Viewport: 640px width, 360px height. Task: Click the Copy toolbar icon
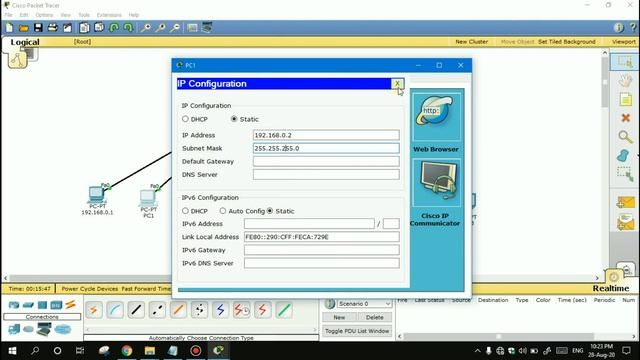pyautogui.click(x=84, y=28)
